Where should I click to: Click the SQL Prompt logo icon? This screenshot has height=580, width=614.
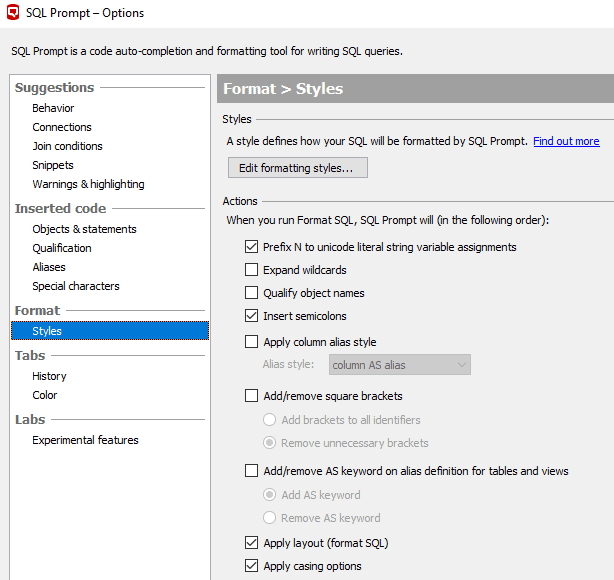pyautogui.click(x=13, y=13)
